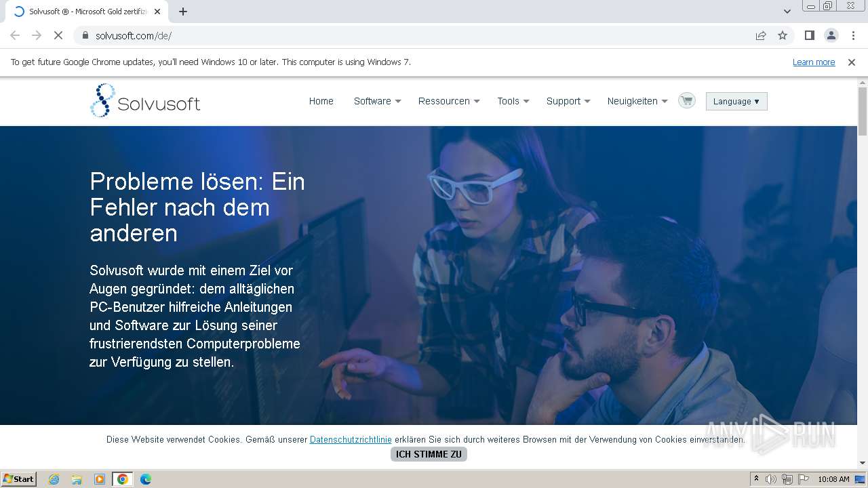
Task: Click the taskbar clock 10:08 AM
Action: [833, 479]
